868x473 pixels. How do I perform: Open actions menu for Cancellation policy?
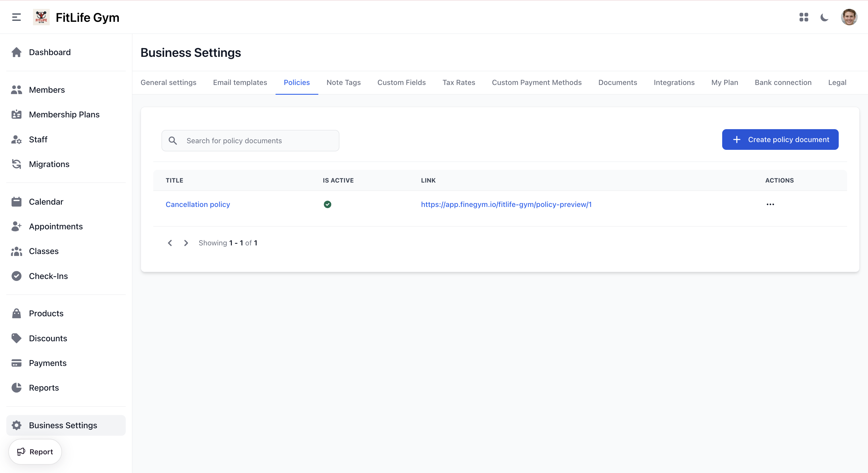click(x=770, y=204)
